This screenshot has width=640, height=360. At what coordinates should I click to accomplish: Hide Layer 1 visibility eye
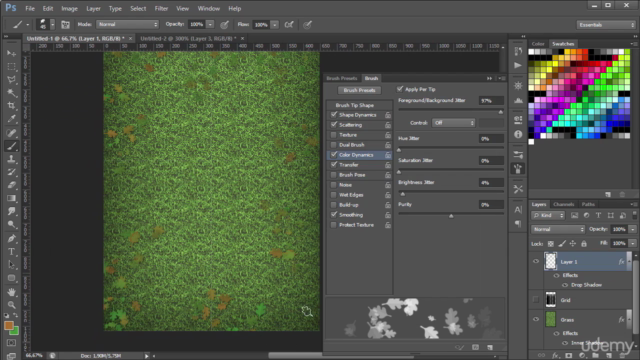click(536, 262)
